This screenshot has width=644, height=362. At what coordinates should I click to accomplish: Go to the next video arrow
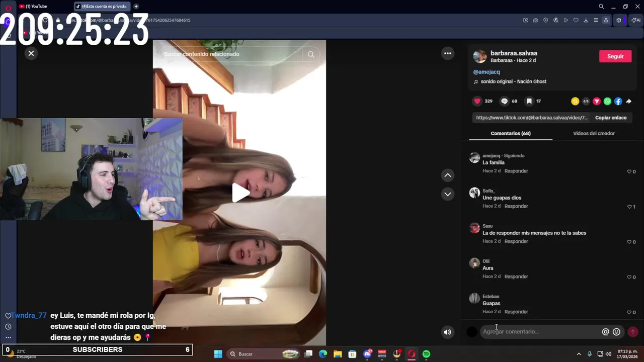pyautogui.click(x=447, y=194)
